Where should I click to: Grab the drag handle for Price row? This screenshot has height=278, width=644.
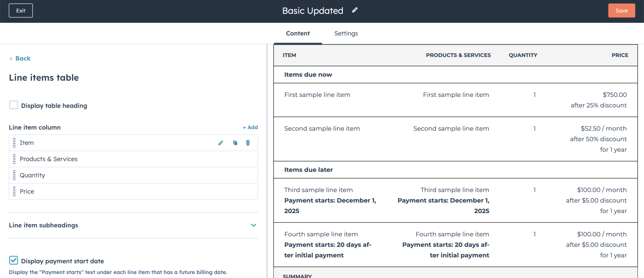[x=14, y=191]
